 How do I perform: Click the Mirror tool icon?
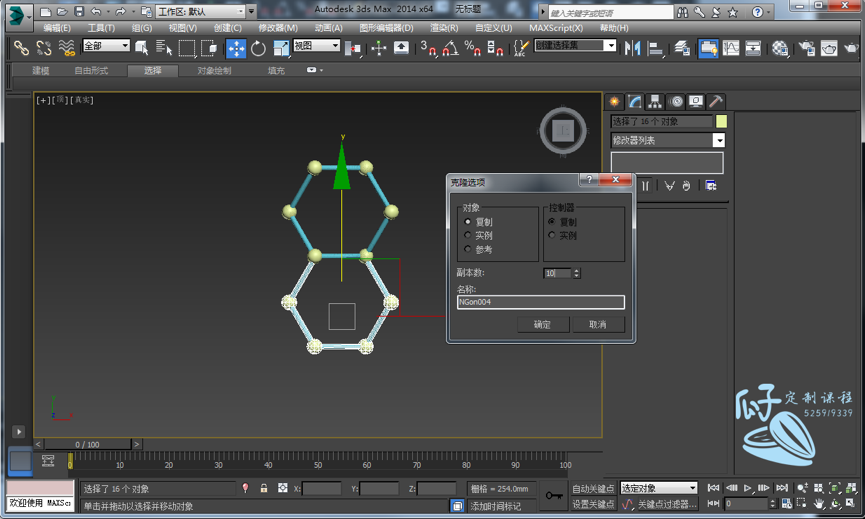point(632,48)
